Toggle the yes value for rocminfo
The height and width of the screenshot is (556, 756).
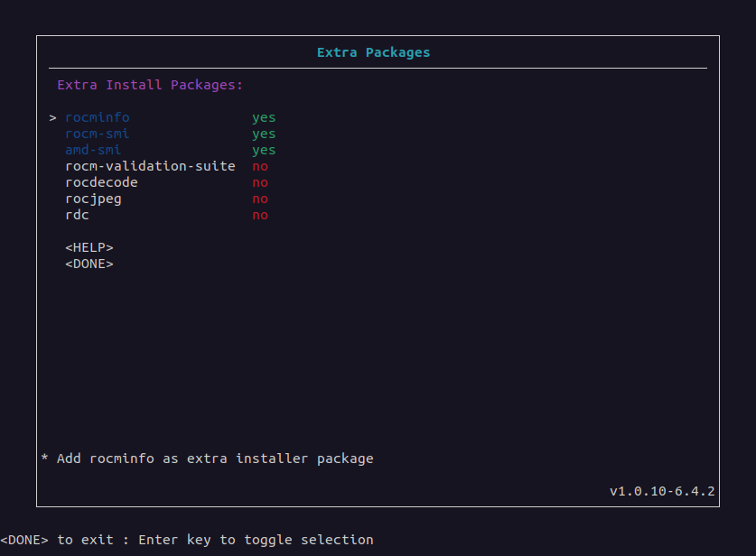(x=264, y=117)
